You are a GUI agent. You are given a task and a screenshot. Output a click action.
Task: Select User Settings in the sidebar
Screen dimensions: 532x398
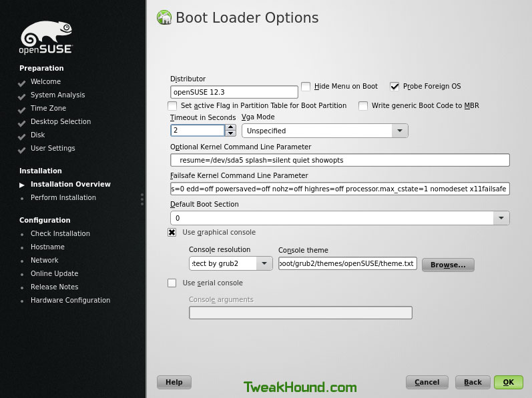coord(53,149)
